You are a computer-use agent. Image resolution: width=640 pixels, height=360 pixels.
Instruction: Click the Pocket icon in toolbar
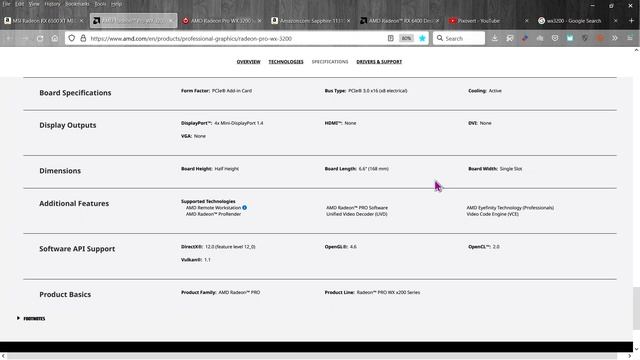coord(555,38)
